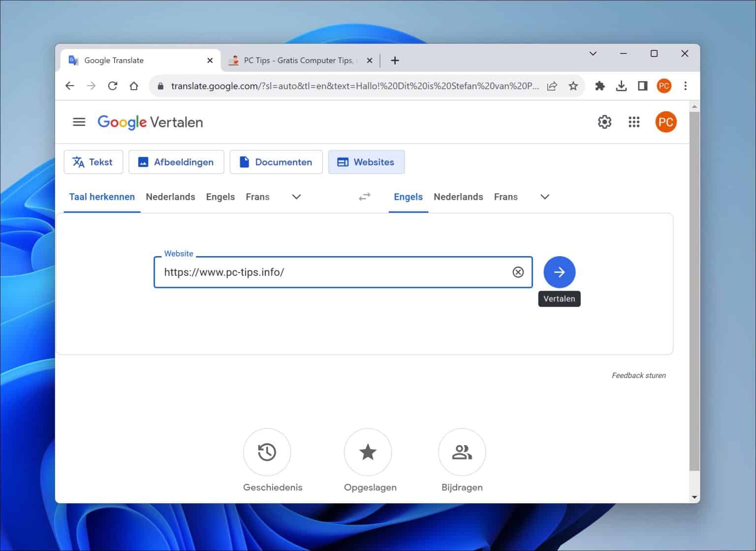The width and height of the screenshot is (756, 551).
Task: Switch to the Tekst tab
Action: (93, 162)
